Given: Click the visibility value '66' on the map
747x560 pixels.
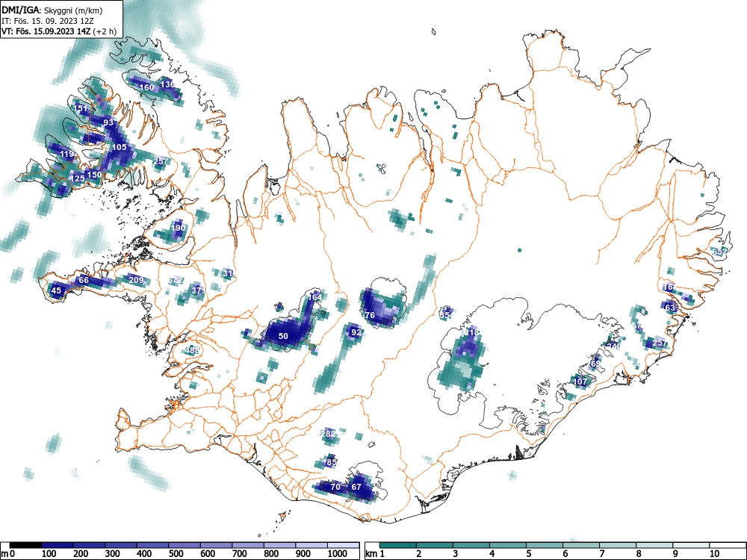Looking at the screenshot, I should [84, 280].
